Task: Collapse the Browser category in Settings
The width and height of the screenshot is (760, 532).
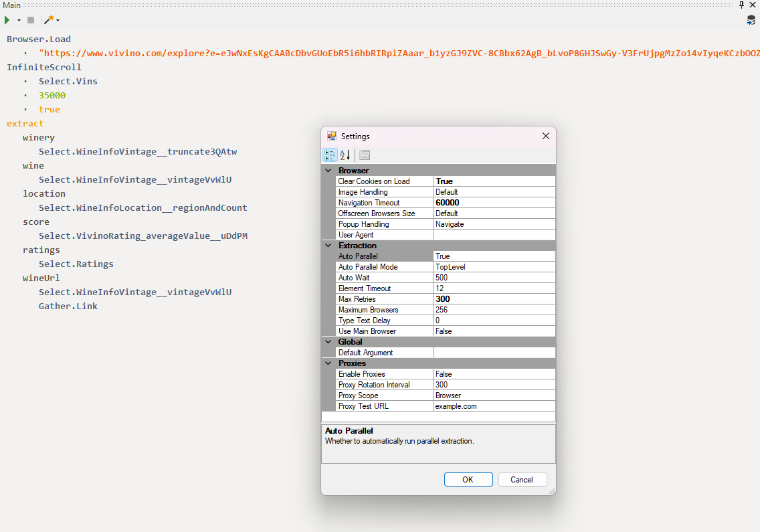Action: point(328,171)
